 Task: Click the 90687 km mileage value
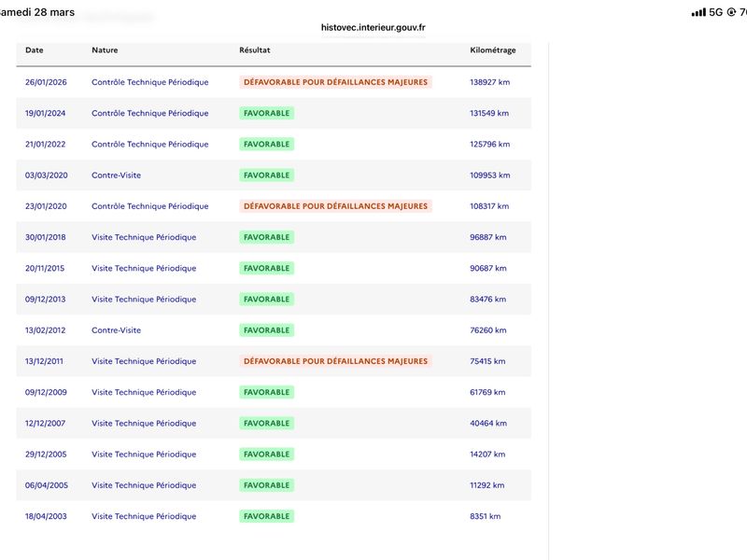(487, 268)
